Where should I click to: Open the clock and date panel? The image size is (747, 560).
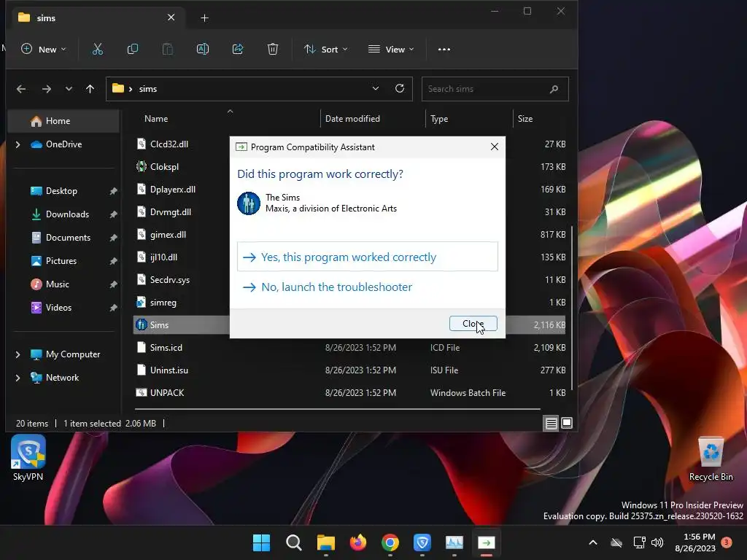(695, 542)
